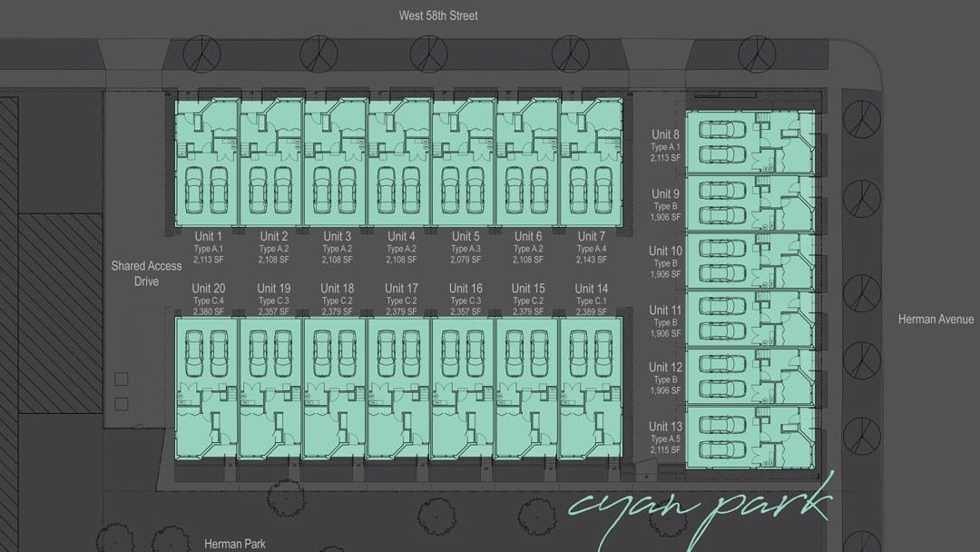Viewport: 980px width, 552px height.
Task: Click the Shared Access Drive text
Action: (x=146, y=273)
